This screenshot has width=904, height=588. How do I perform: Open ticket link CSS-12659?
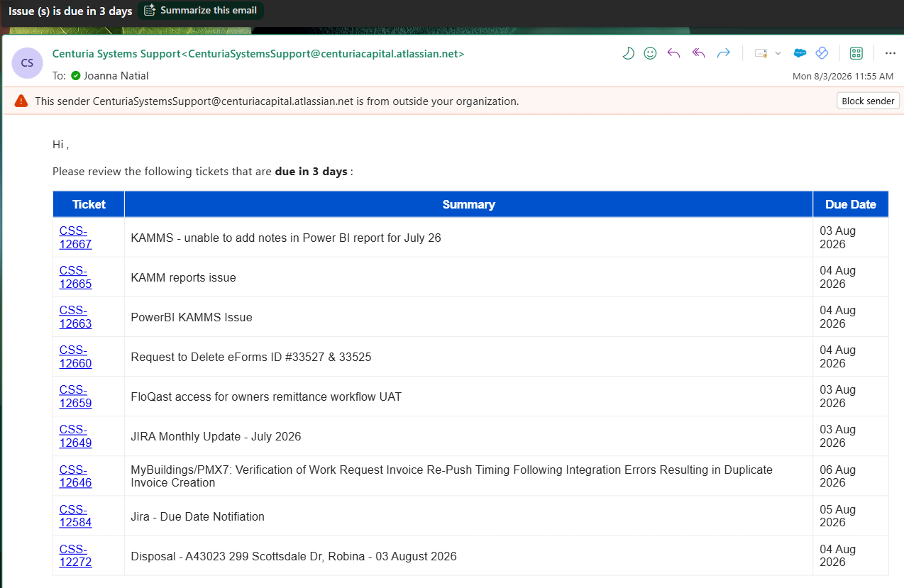coord(75,396)
